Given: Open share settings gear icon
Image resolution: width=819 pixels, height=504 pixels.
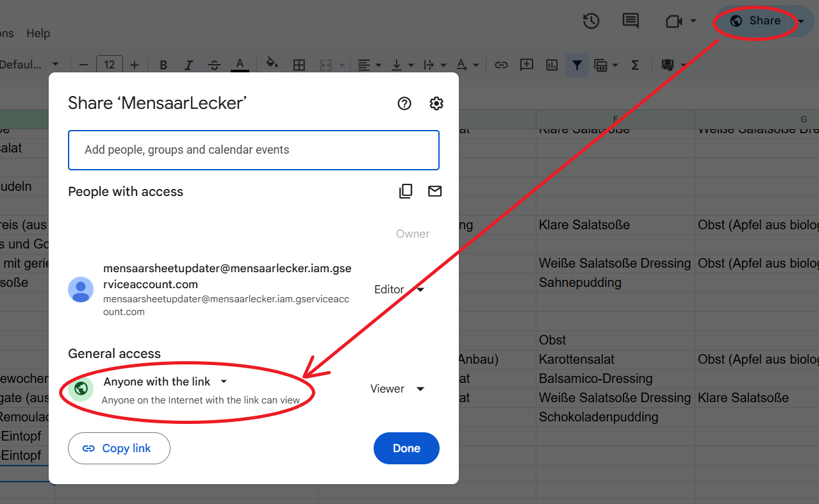Looking at the screenshot, I should pos(436,103).
